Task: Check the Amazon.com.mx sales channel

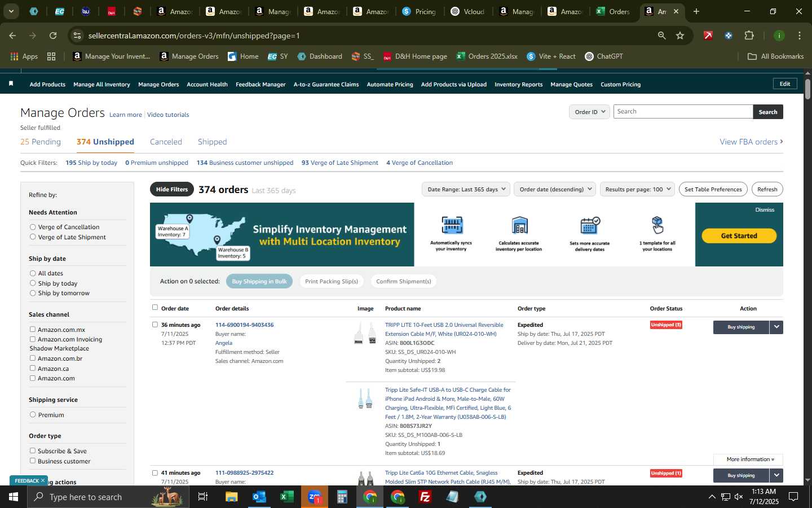Action: 33,329
